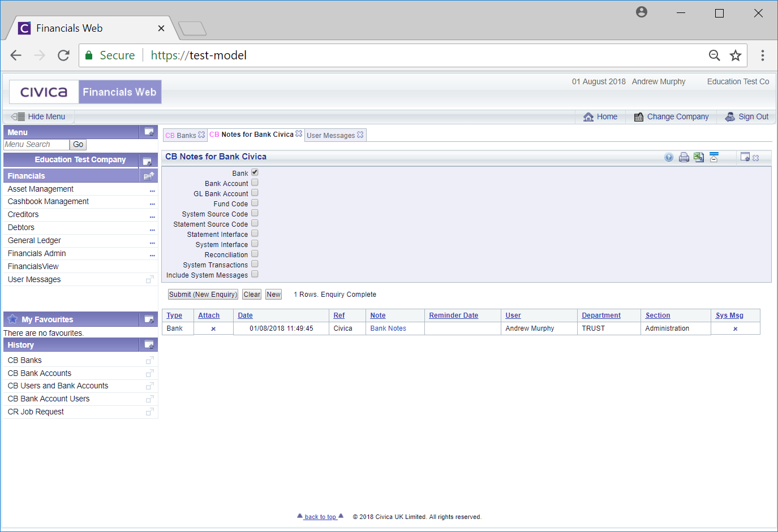Expand General Ledger submenu dots
778x532 pixels.
(152, 243)
